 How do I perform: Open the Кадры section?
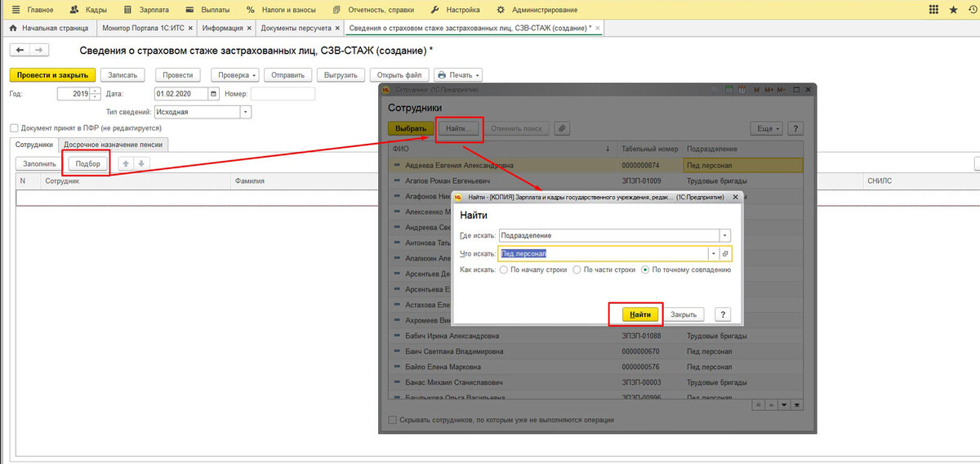click(89, 10)
